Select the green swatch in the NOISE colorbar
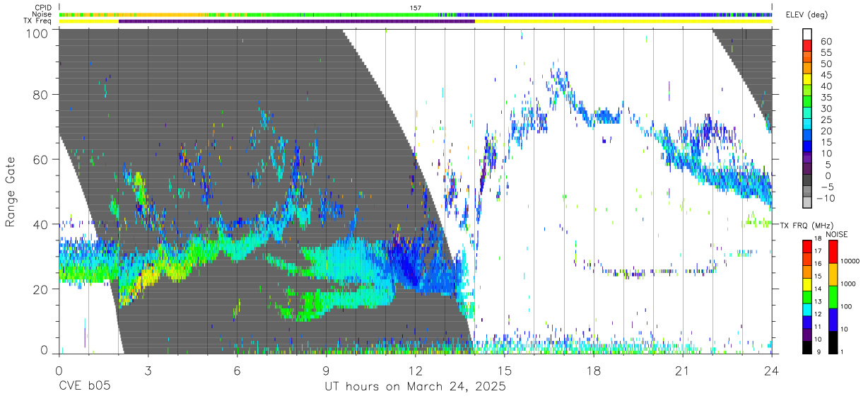This screenshot has height=401, width=868. point(833,297)
